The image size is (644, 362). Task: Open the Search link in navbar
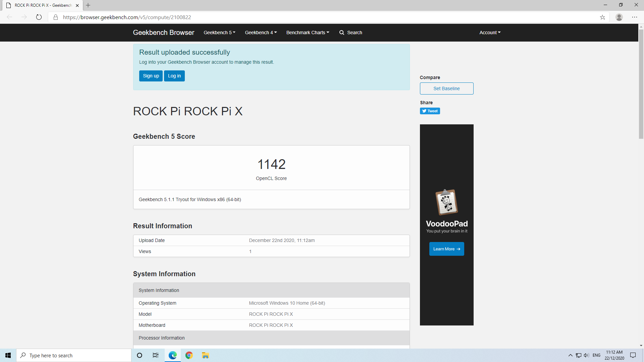coord(351,33)
